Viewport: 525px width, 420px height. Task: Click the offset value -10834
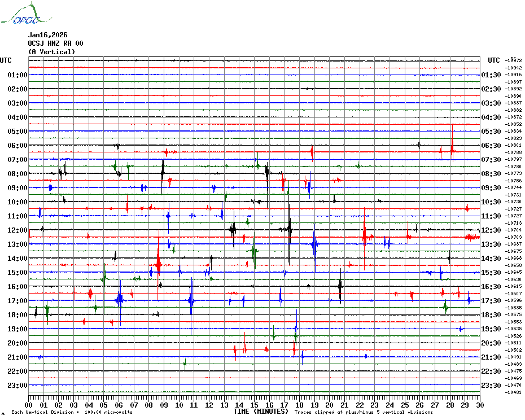point(513,132)
